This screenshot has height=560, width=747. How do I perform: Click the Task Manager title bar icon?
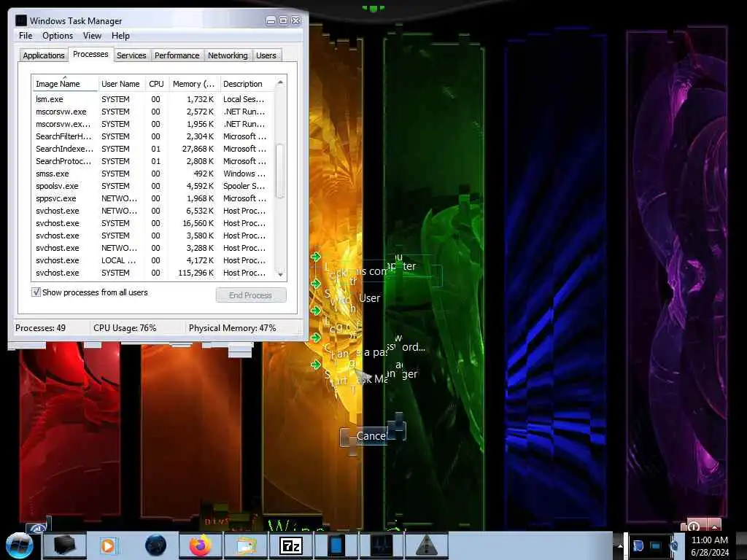[x=20, y=20]
